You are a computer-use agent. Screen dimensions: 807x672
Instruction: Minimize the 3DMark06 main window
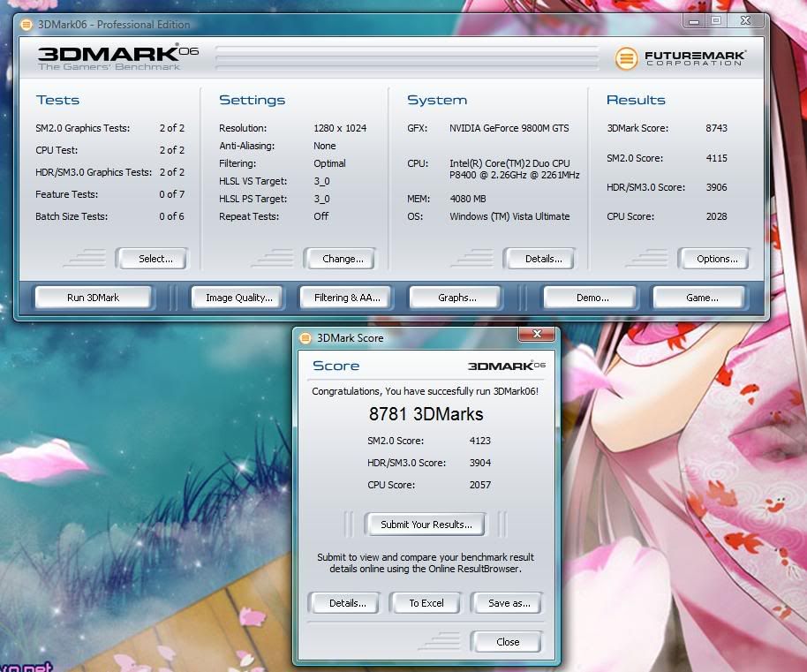click(694, 21)
